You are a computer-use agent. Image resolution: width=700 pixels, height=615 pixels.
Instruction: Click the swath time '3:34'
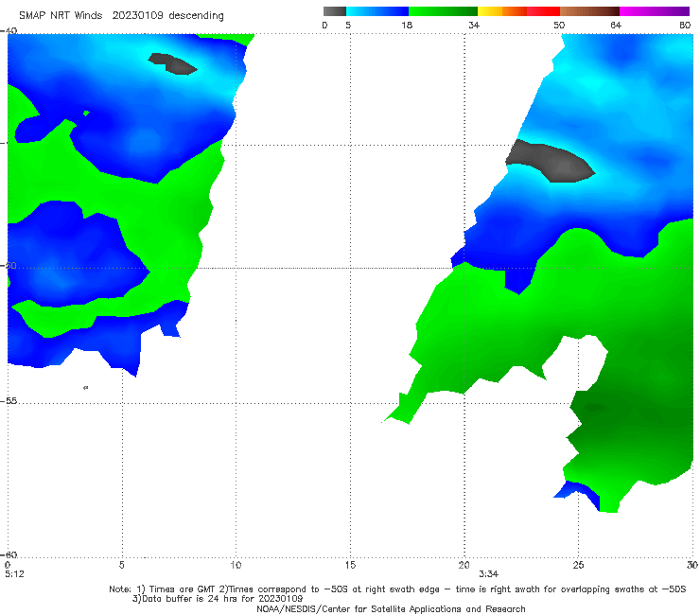(489, 574)
